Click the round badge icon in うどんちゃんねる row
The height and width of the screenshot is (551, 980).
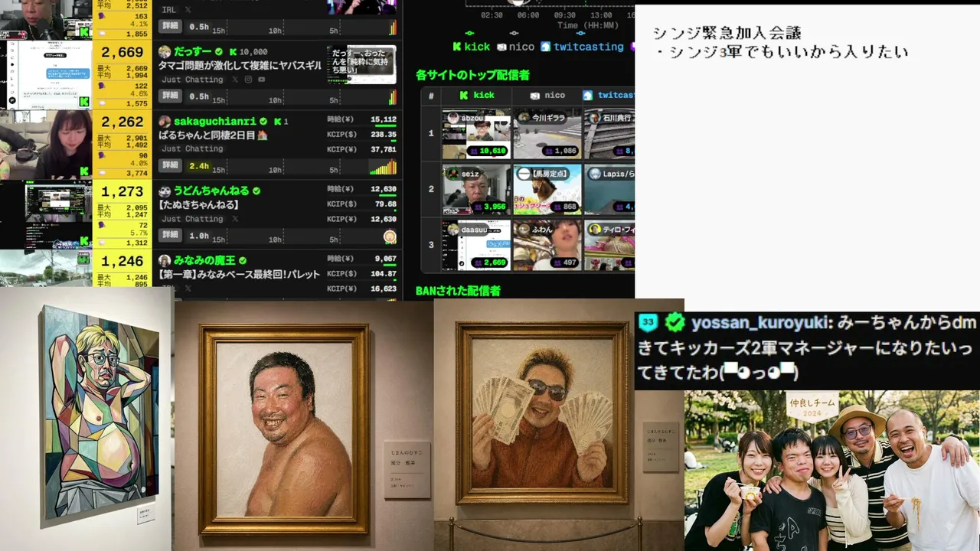click(390, 236)
